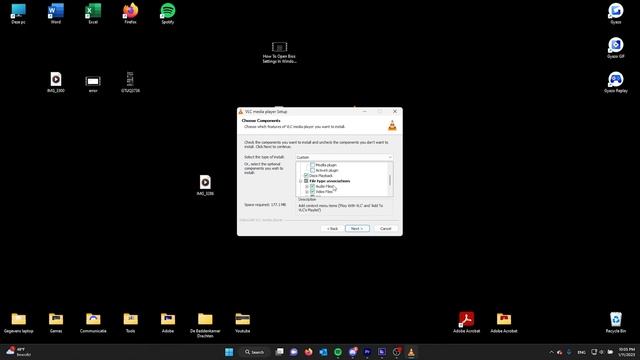Select the Youtube folder on desktop
Image resolution: width=640 pixels, height=360 pixels.
pyautogui.click(x=242, y=322)
